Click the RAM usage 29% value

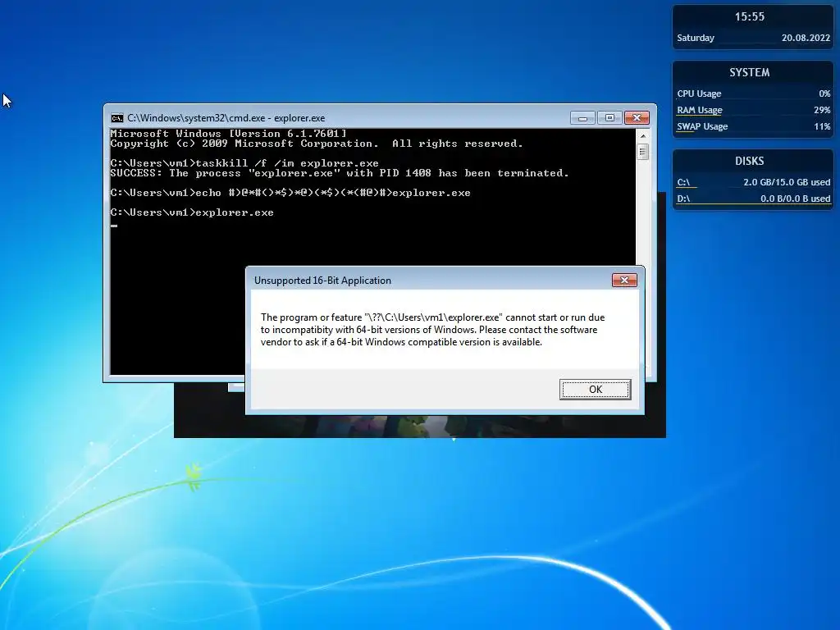coord(822,110)
